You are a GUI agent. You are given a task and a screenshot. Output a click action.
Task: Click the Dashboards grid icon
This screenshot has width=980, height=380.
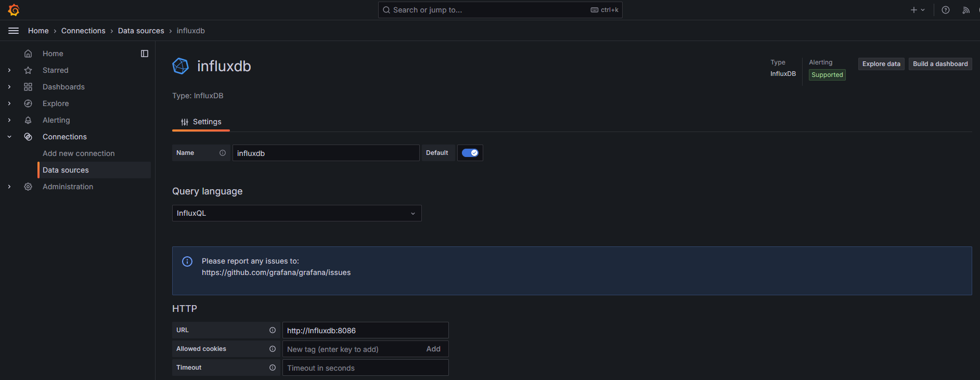coord(28,87)
